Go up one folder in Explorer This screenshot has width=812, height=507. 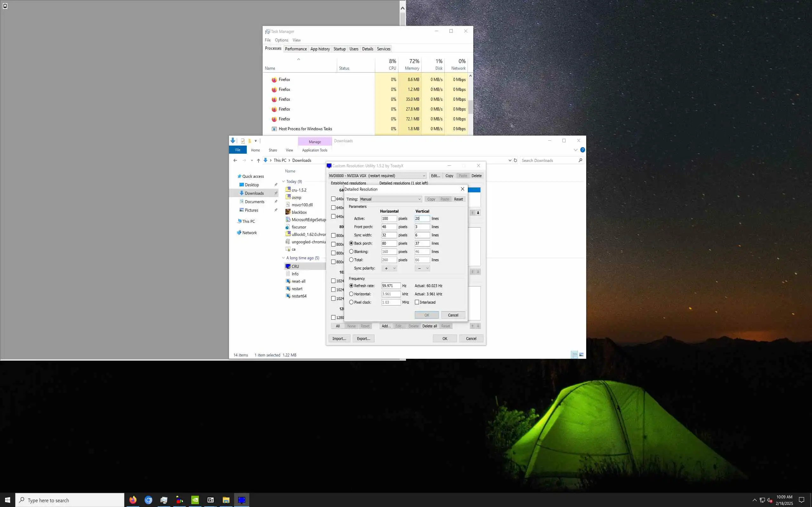[259, 160]
